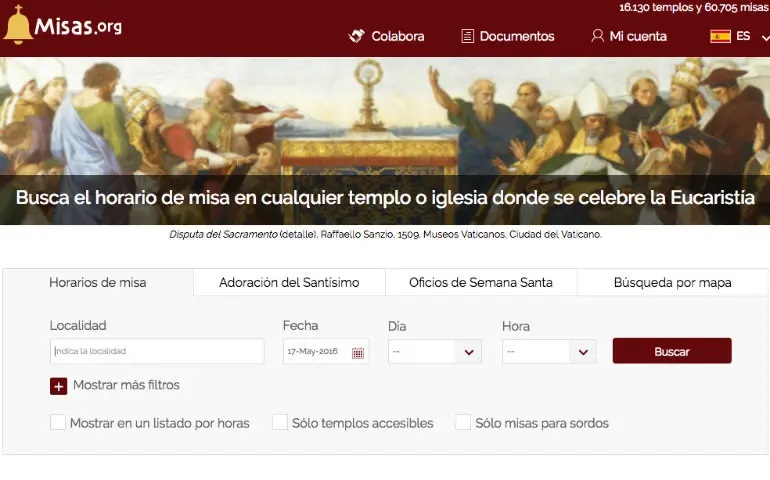The height and width of the screenshot is (480, 770).
Task: Click the Misas.org bell logo icon
Action: [18, 27]
